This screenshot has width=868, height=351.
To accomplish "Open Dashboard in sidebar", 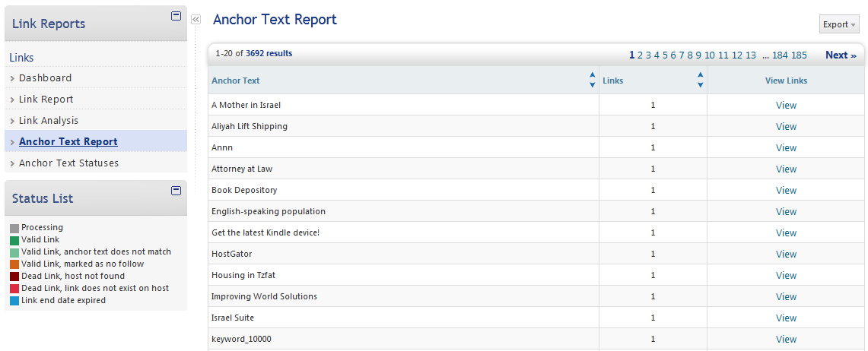I will click(x=45, y=78).
